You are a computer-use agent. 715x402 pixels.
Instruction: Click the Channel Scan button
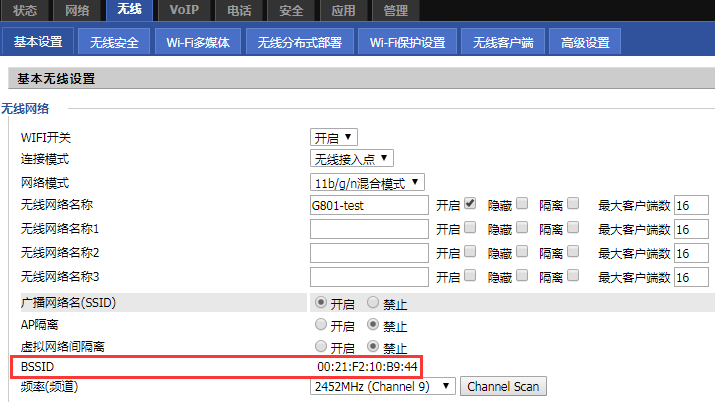click(x=503, y=386)
